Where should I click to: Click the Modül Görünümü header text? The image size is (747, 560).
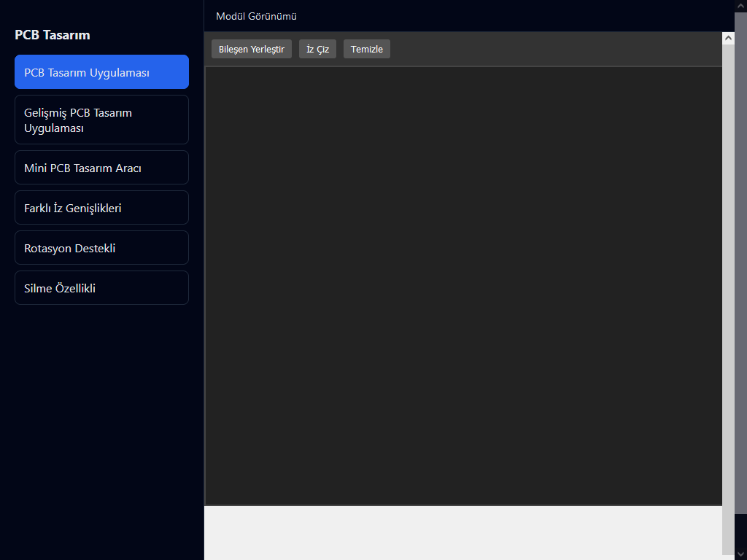click(256, 16)
